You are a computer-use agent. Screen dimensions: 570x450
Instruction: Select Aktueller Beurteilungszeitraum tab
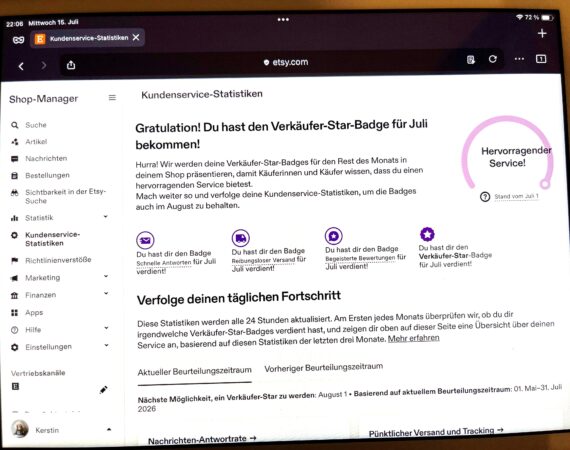point(194,371)
